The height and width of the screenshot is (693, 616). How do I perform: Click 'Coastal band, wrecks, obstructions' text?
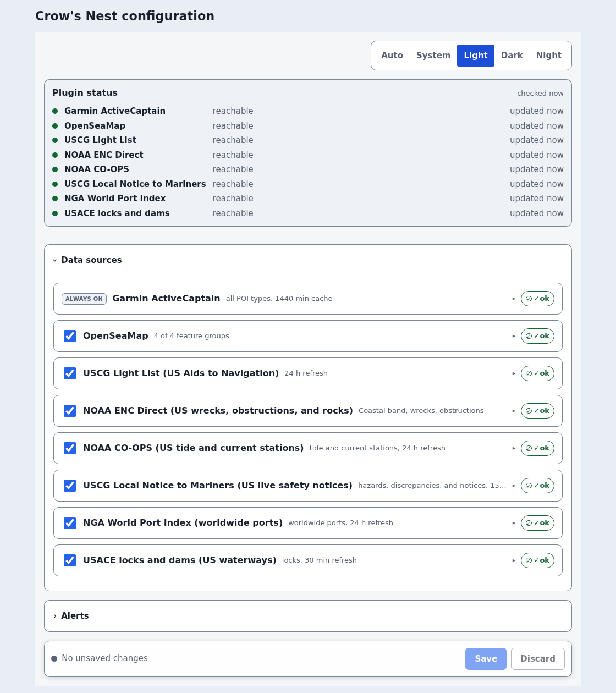[x=421, y=411]
